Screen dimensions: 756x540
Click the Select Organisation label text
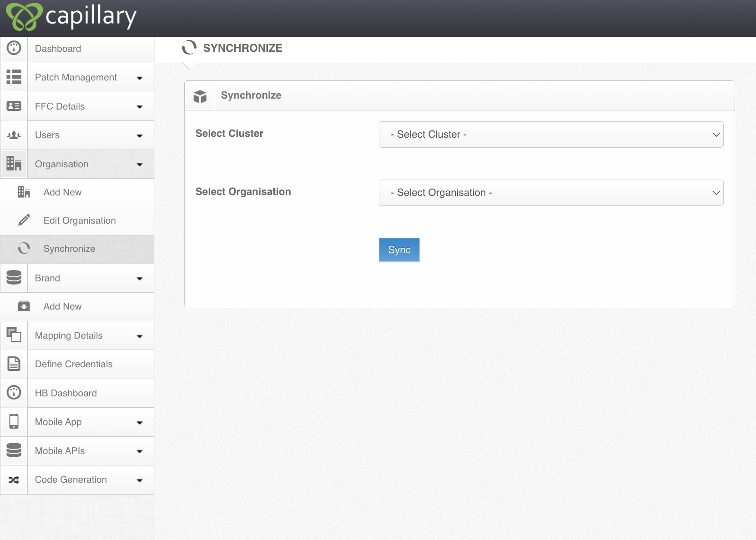point(243,191)
